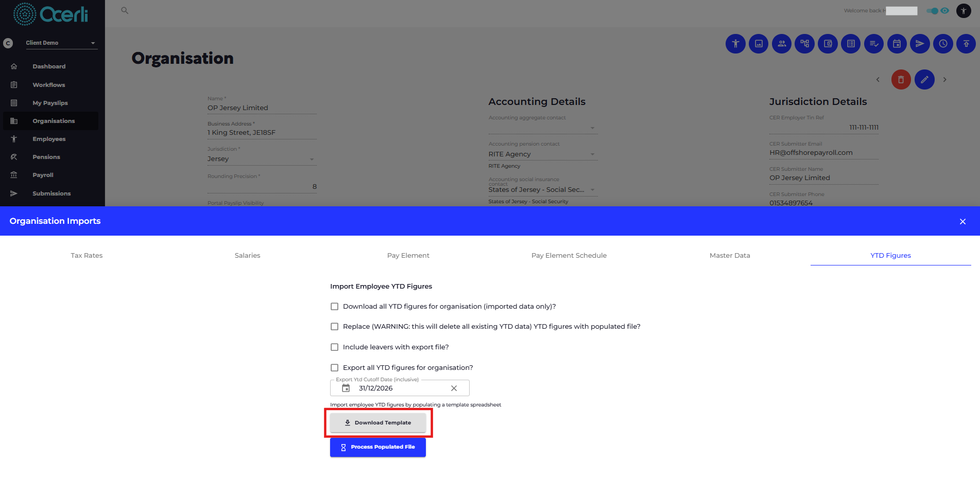This screenshot has width=980, height=479.
Task: Check Replace YTD figures with populated file
Action: tap(335, 327)
